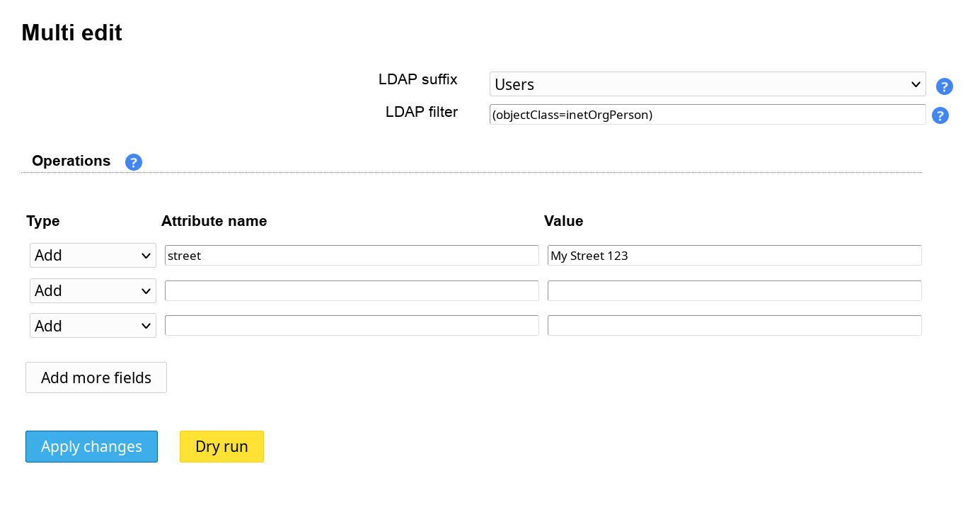This screenshot has height=505, width=980.
Task: Focus the attribute name field containing 'street'
Action: (352, 256)
